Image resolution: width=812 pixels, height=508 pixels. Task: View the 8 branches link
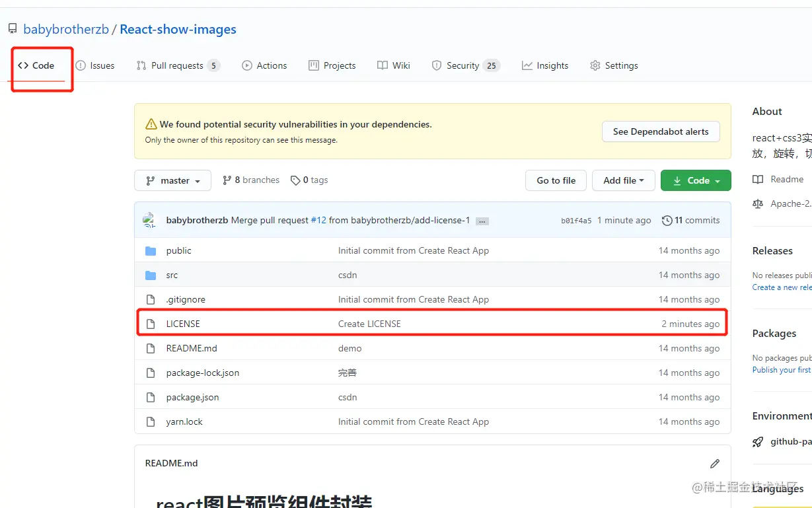pos(251,180)
